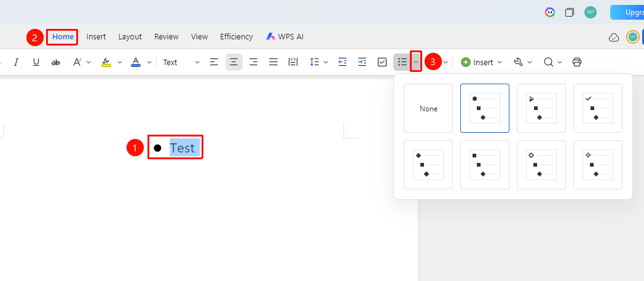
Task: Insert a checkbox to-do item
Action: pyautogui.click(x=382, y=62)
